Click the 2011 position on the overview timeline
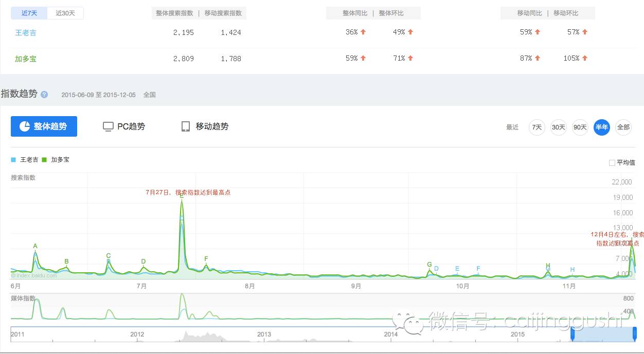The width and height of the screenshot is (644, 354). pyautogui.click(x=18, y=334)
